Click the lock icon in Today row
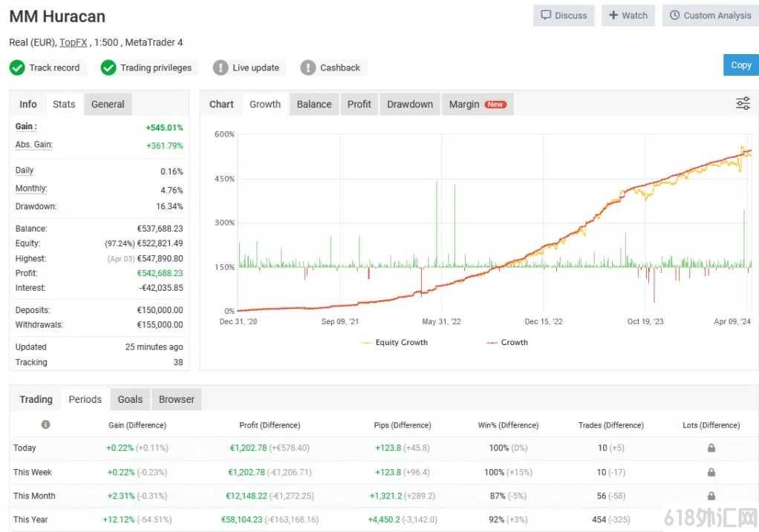 click(711, 448)
